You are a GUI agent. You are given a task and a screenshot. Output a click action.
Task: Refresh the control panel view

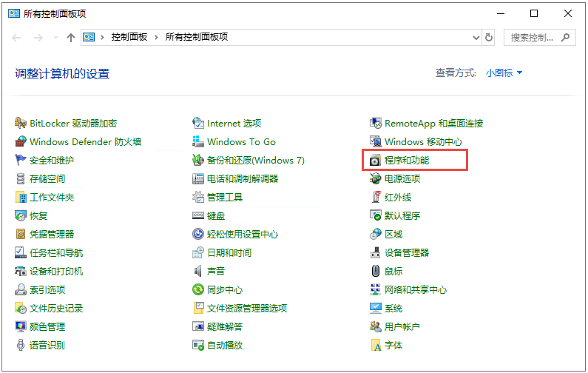489,38
